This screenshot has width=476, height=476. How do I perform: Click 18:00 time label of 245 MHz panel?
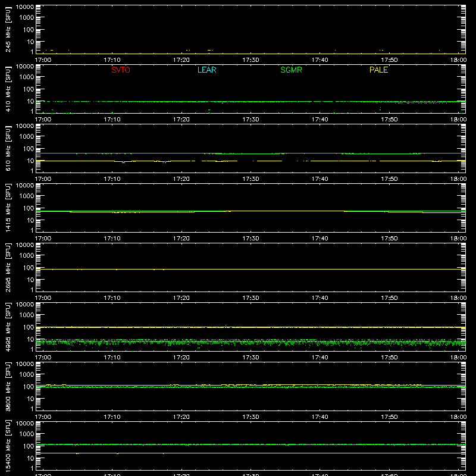tap(458, 60)
